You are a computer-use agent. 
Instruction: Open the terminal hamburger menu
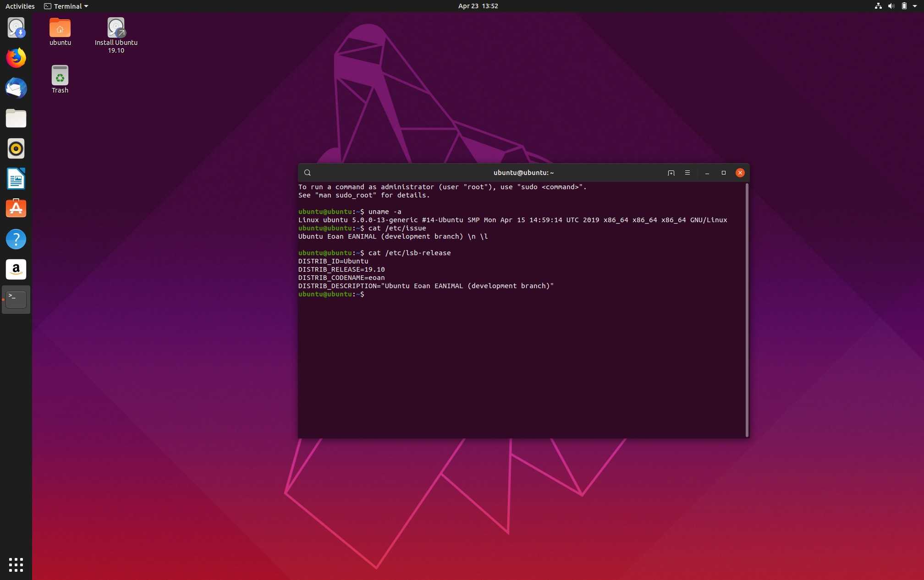[x=687, y=173]
